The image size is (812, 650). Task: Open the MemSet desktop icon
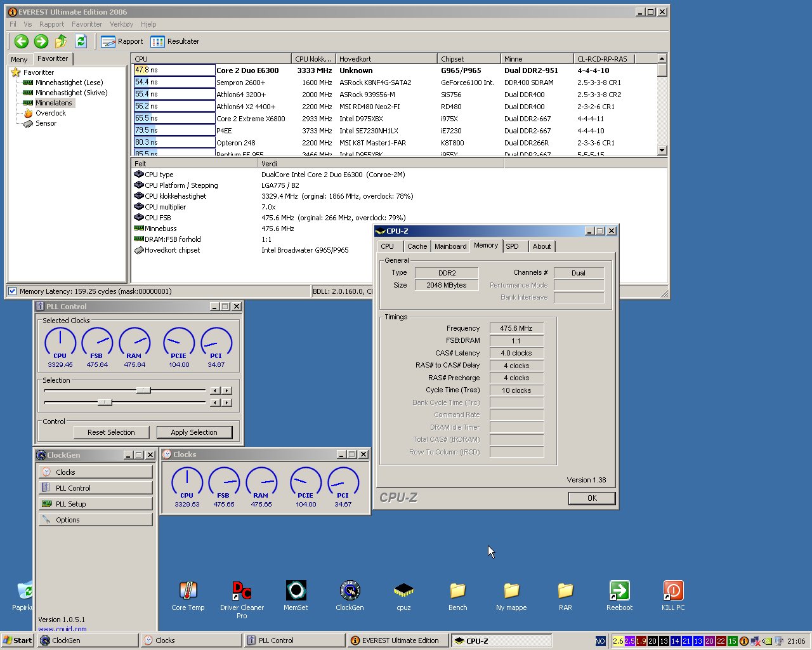click(296, 595)
